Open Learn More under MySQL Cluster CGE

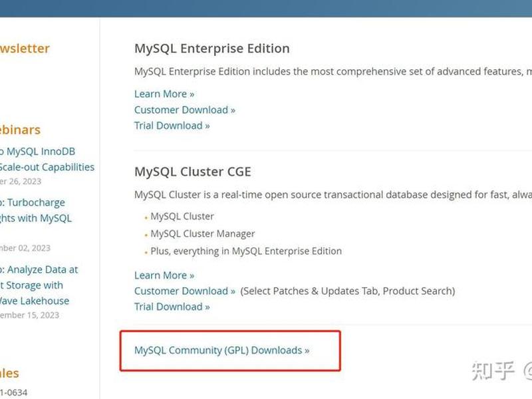[x=164, y=275]
